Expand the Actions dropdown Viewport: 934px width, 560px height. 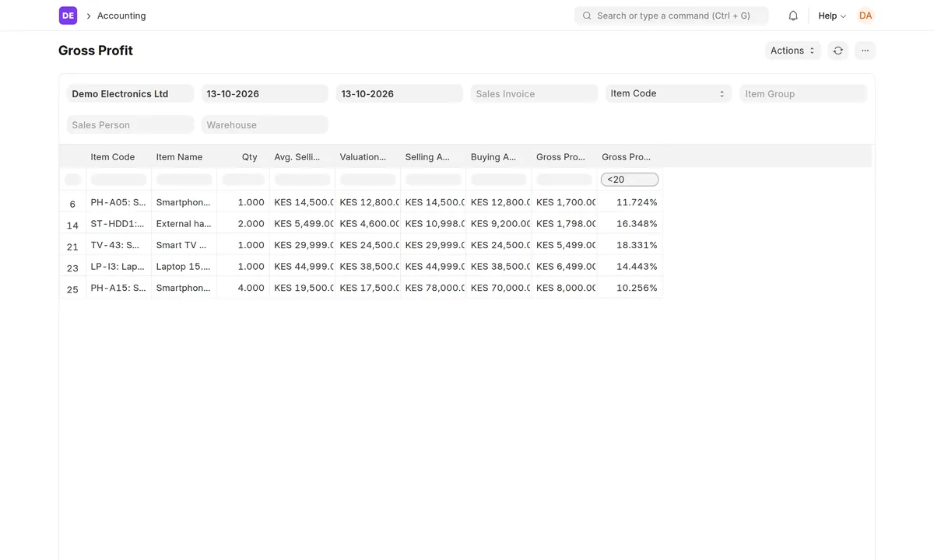click(x=792, y=51)
